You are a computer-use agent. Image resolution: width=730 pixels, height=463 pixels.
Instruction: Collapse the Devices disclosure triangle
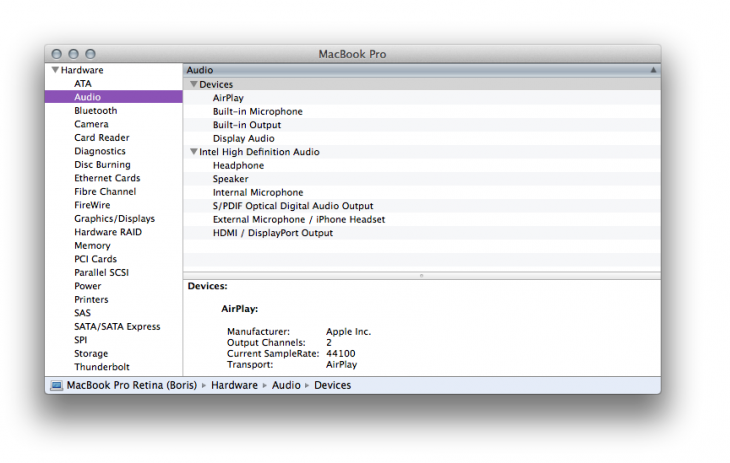tap(194, 84)
